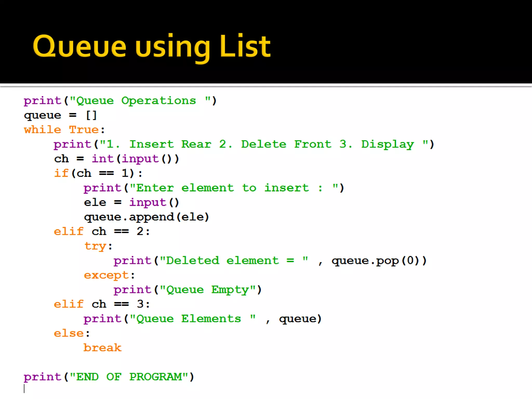Click the "queue.append(ele)" call

pos(147,217)
